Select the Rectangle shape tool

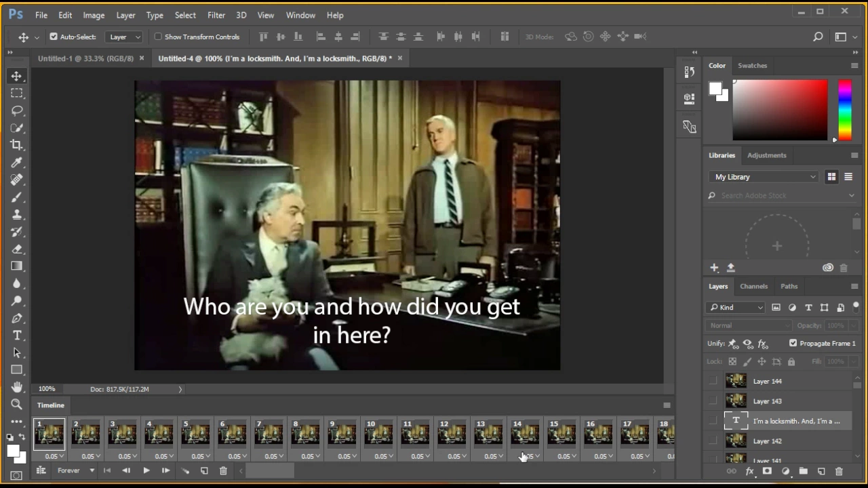pos(17,370)
